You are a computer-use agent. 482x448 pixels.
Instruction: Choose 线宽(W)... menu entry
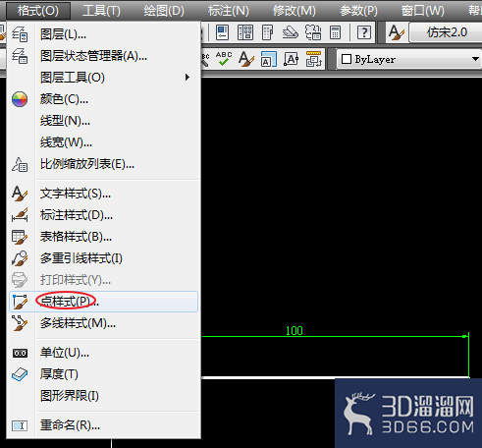(103, 142)
